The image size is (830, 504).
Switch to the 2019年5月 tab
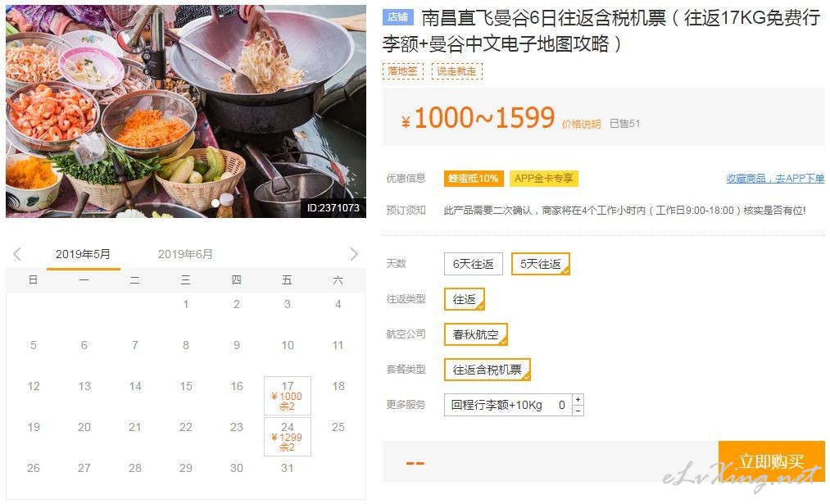tap(83, 255)
